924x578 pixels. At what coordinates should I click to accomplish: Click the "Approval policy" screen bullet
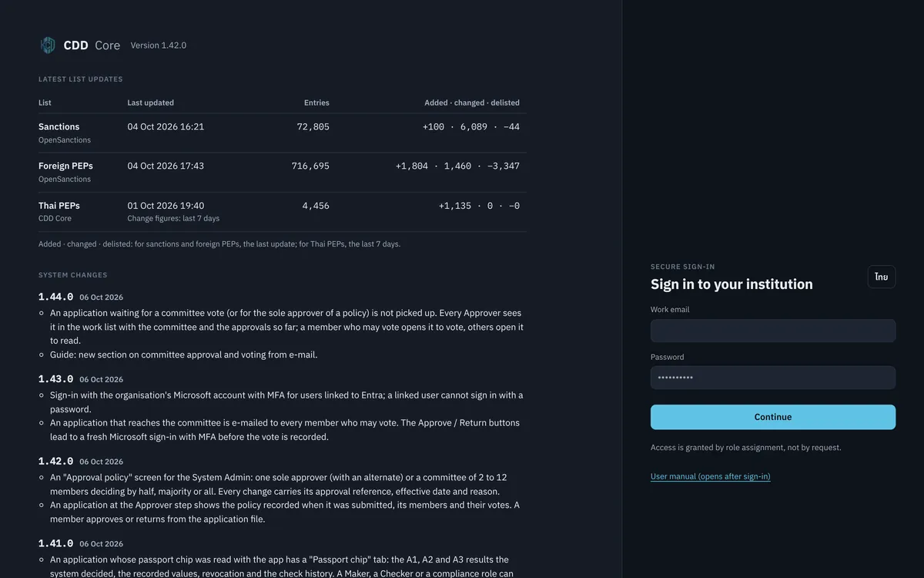[x=279, y=484]
